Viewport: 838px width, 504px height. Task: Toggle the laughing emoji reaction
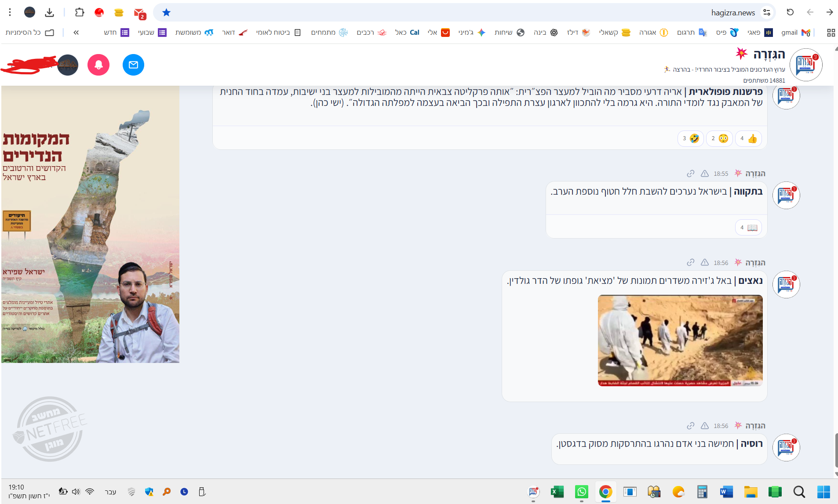click(690, 139)
